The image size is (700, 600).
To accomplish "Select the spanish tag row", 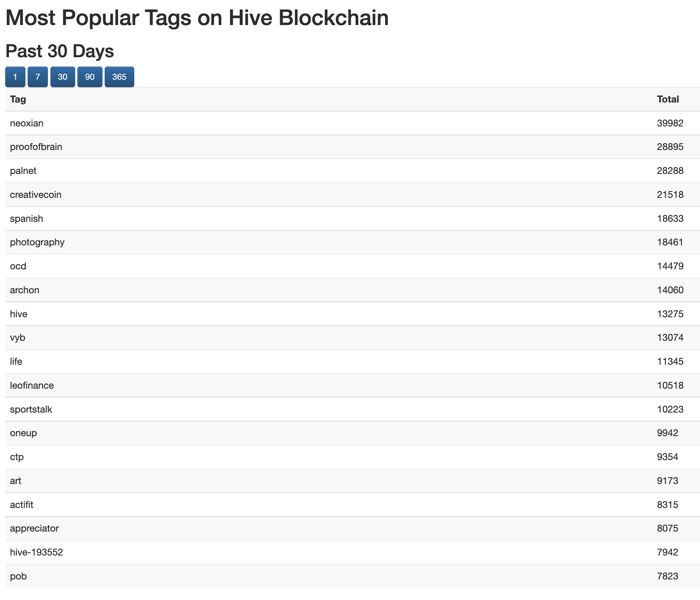I will [x=353, y=219].
